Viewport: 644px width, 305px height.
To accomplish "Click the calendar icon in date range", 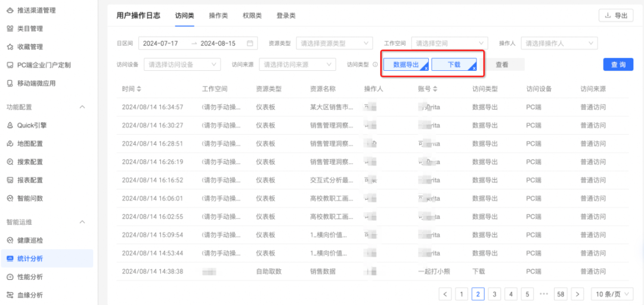I will [x=250, y=43].
